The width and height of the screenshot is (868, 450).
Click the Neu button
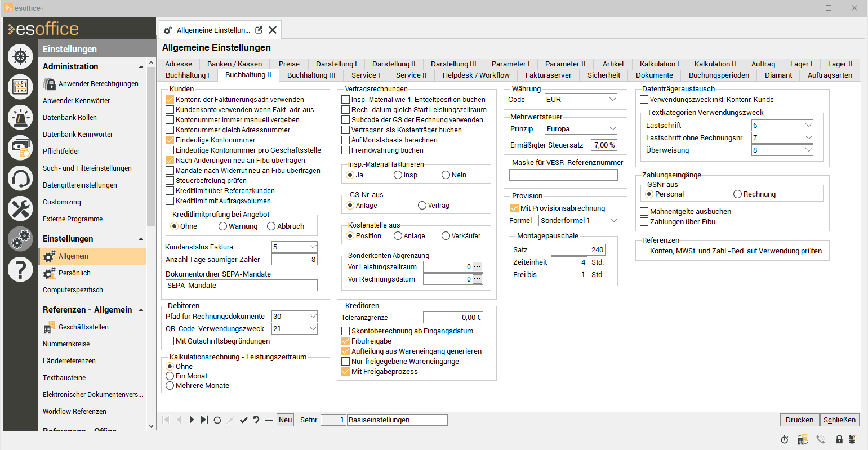click(286, 420)
